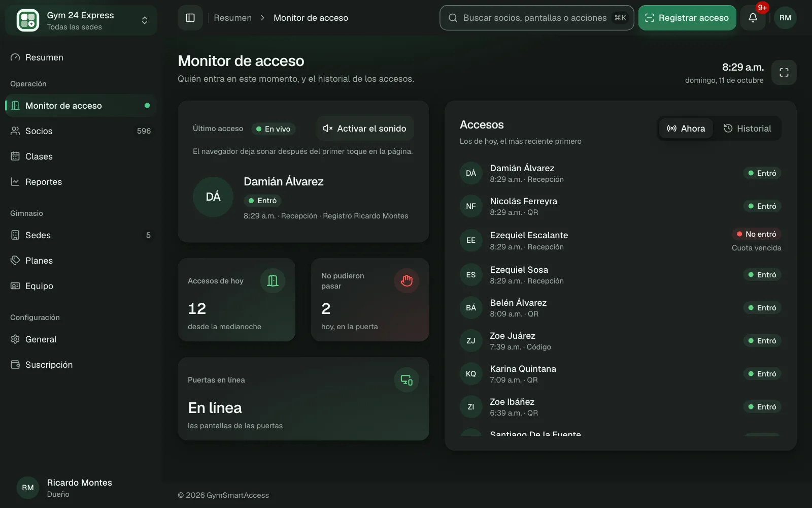Switch to the Historial tab
The width and height of the screenshot is (812, 508).
pyautogui.click(x=747, y=129)
